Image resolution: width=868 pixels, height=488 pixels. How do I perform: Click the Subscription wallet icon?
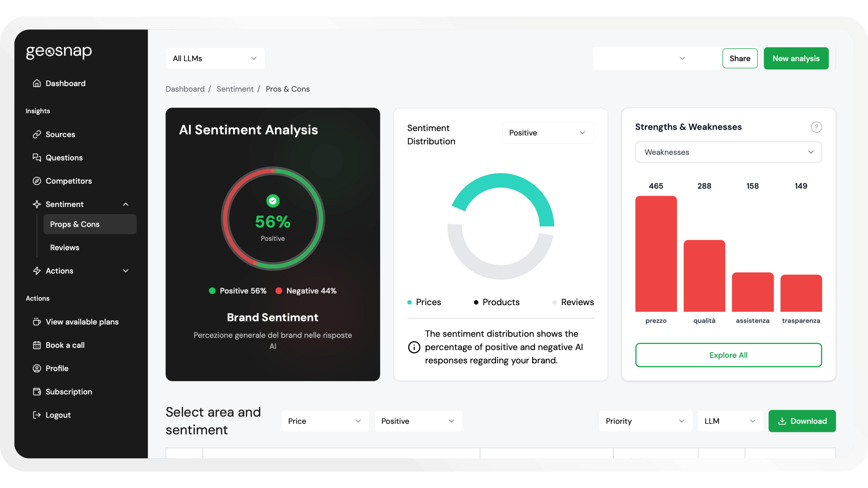(x=37, y=392)
